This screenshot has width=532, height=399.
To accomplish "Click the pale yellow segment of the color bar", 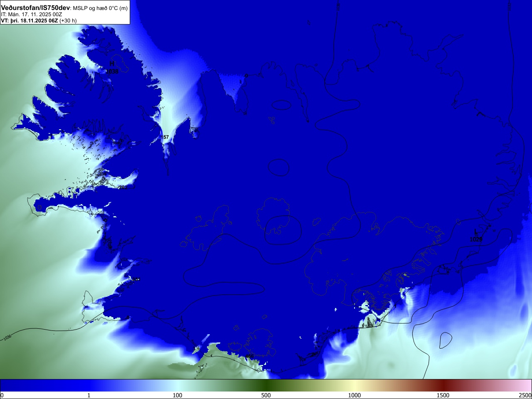I will (355, 386).
